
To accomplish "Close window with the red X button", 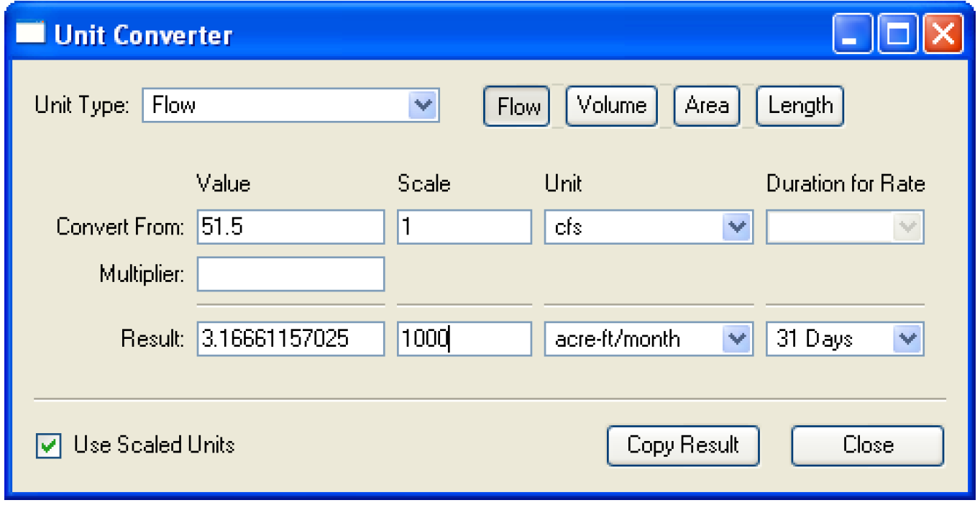I will (x=943, y=35).
